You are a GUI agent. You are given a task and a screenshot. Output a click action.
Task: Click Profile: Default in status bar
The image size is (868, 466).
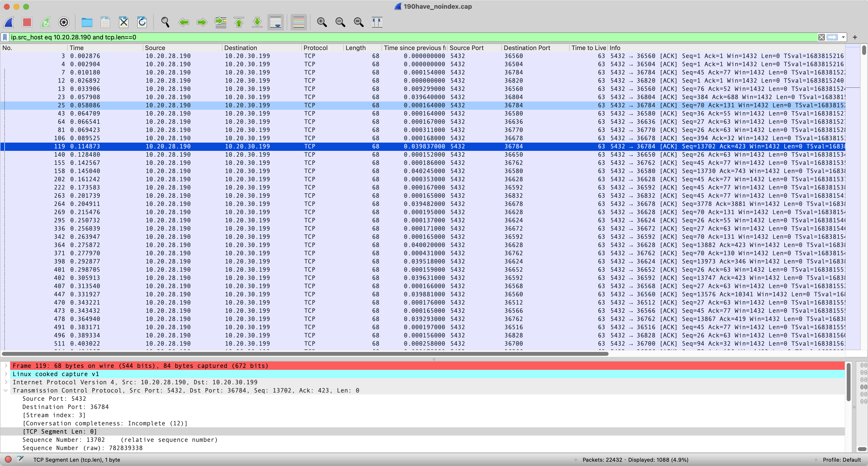841,460
